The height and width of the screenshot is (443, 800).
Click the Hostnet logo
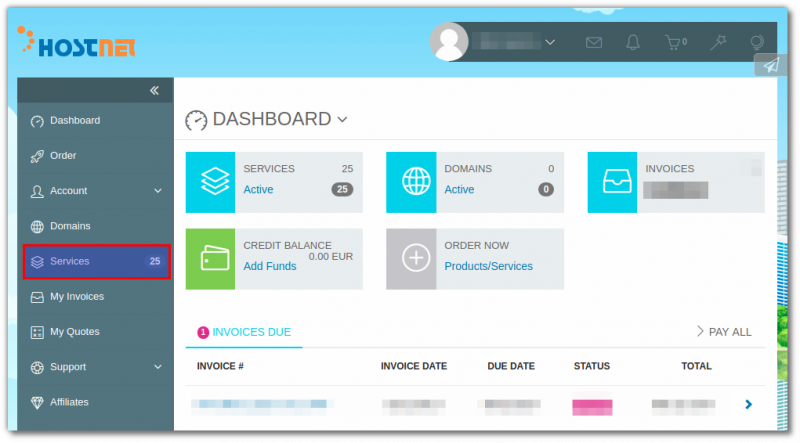click(77, 42)
